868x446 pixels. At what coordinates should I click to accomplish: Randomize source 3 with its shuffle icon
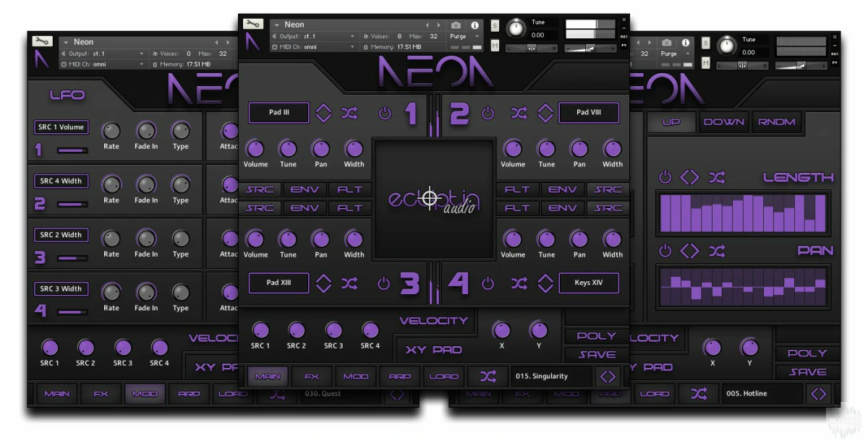(x=350, y=283)
